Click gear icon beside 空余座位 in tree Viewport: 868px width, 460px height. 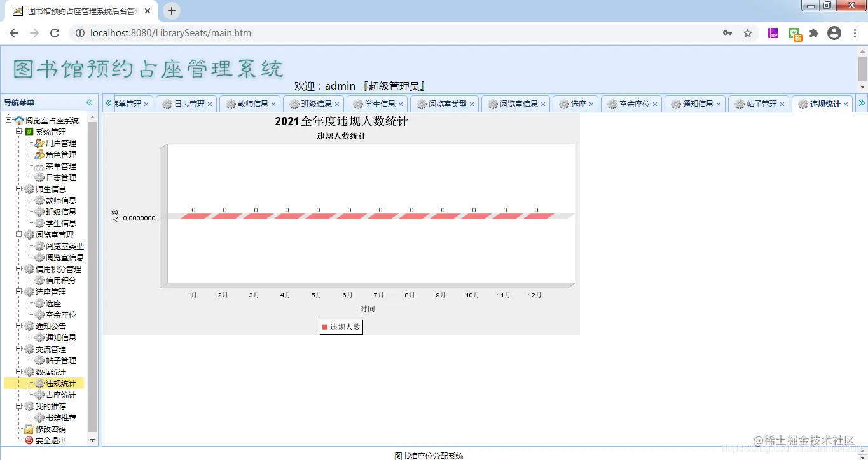tap(39, 315)
